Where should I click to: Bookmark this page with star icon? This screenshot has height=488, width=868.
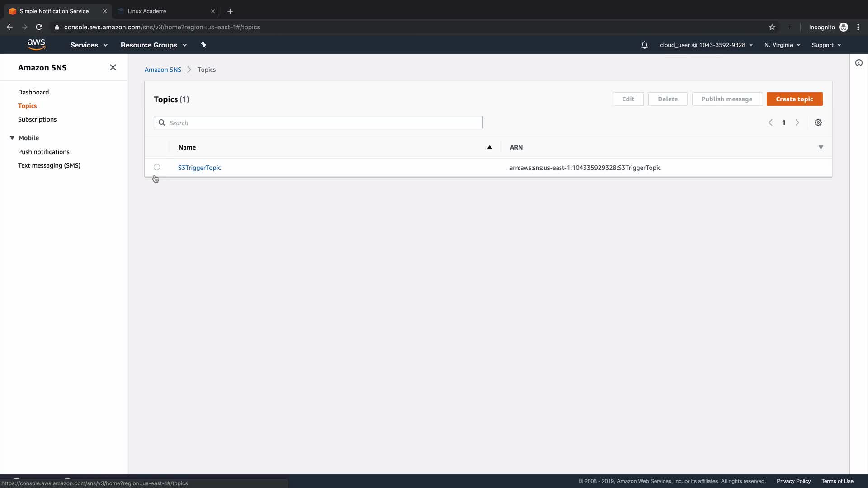(772, 27)
